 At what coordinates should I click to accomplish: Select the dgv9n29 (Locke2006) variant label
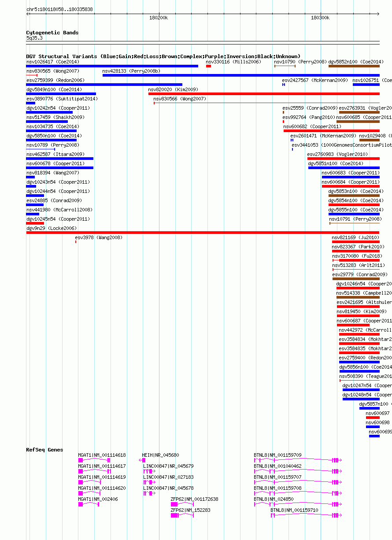pyautogui.click(x=51, y=229)
